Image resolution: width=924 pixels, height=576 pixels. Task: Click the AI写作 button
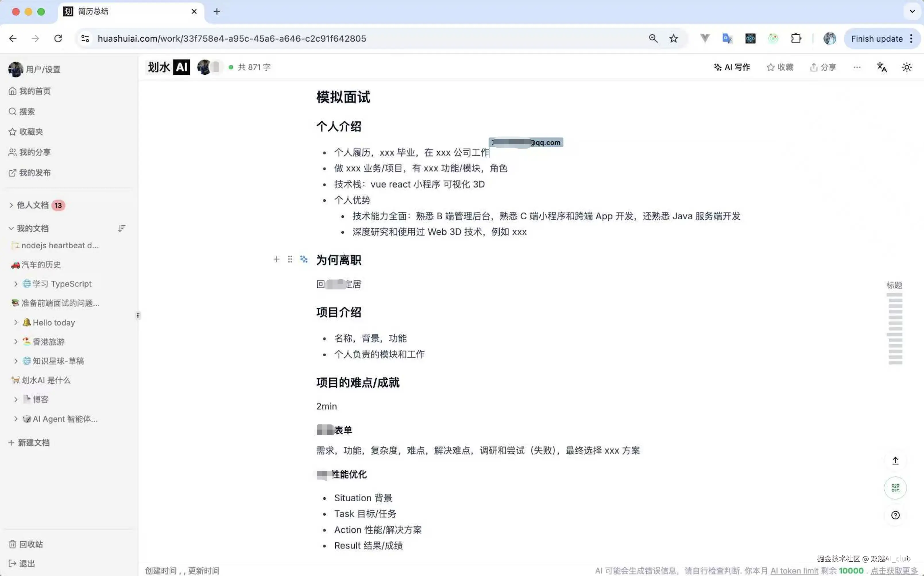click(732, 67)
